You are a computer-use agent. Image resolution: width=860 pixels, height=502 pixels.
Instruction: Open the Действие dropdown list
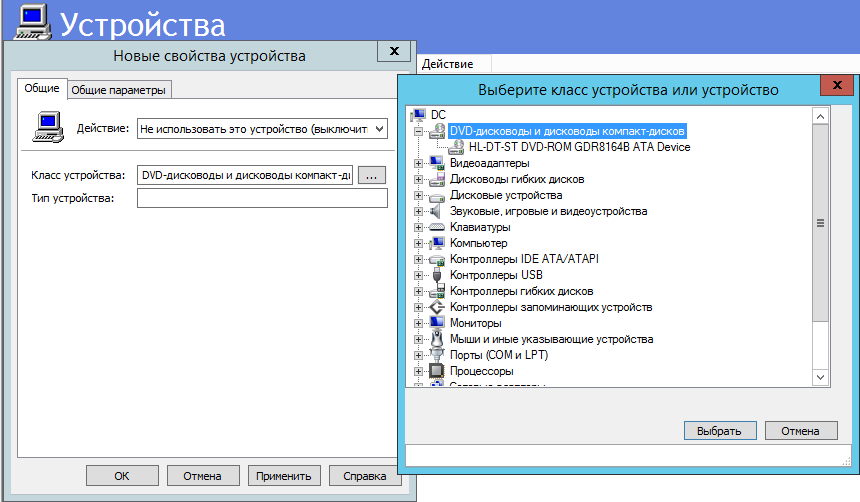tap(378, 129)
